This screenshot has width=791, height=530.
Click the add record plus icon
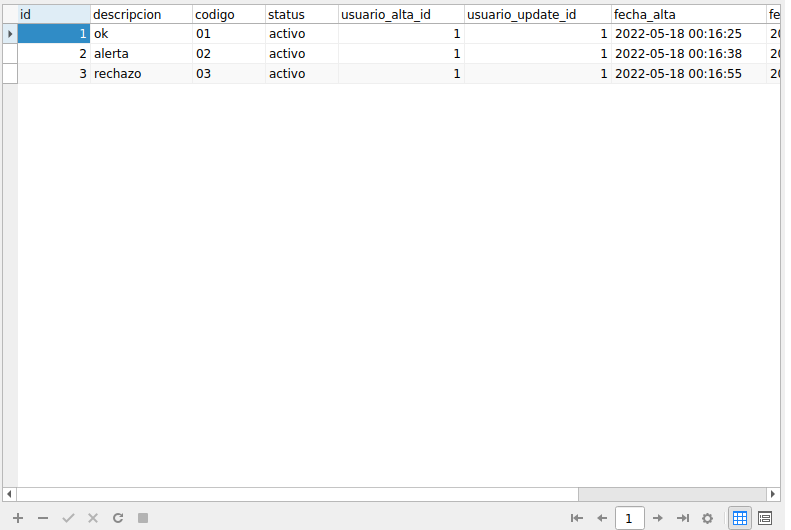(18, 518)
